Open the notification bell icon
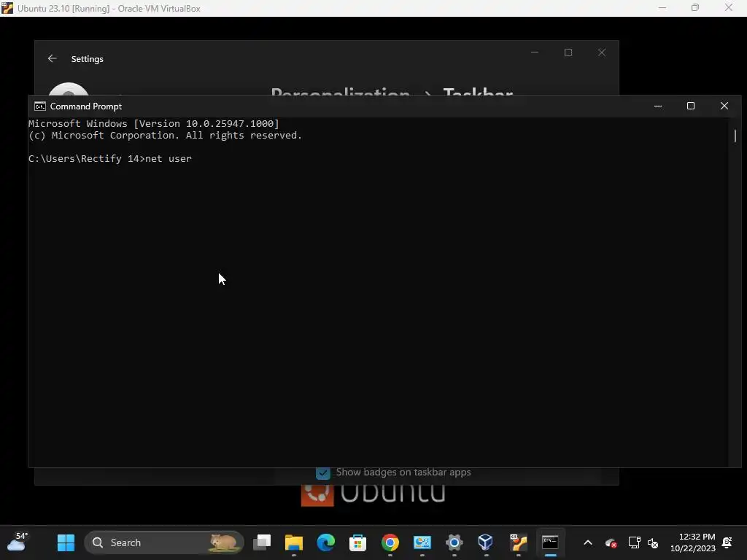This screenshot has width=747, height=560. (x=727, y=542)
